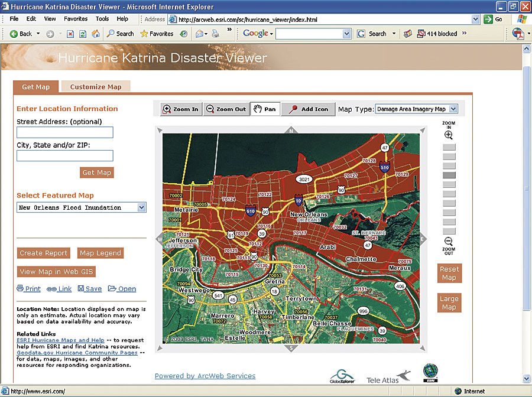
Task: Stop page loading with red X icon
Action: coord(70,34)
